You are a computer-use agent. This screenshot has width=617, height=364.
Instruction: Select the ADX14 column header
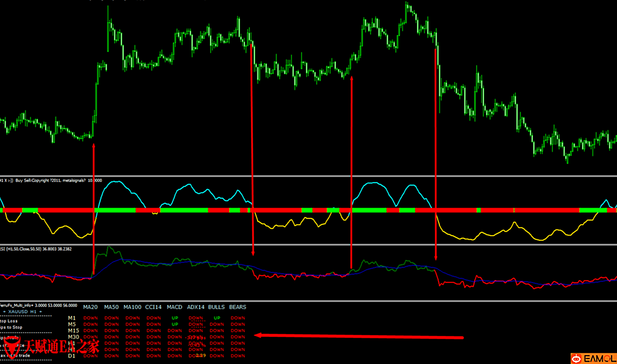point(195,307)
